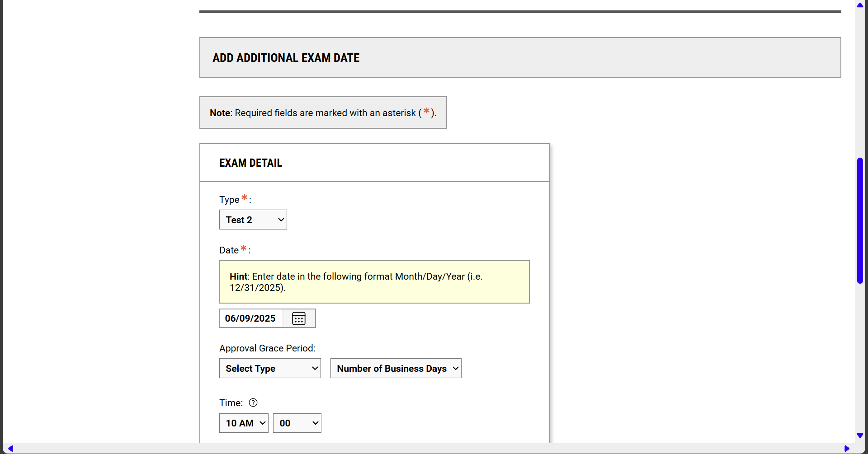Open the Type dropdown showing Test 2
Screen dimensions: 868x454
253,220
